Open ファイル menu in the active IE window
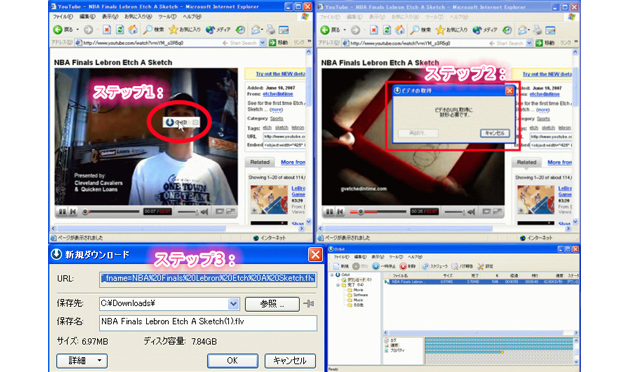This screenshot has width=632, height=372. point(62,17)
